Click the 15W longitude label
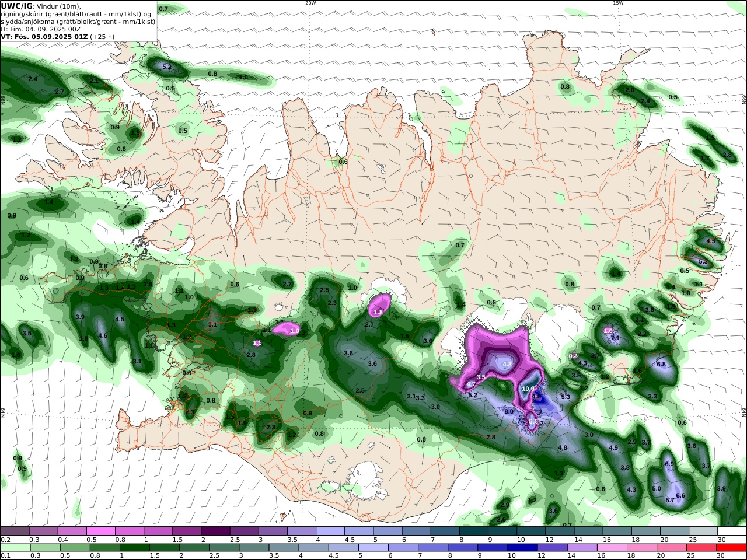 click(618, 3)
